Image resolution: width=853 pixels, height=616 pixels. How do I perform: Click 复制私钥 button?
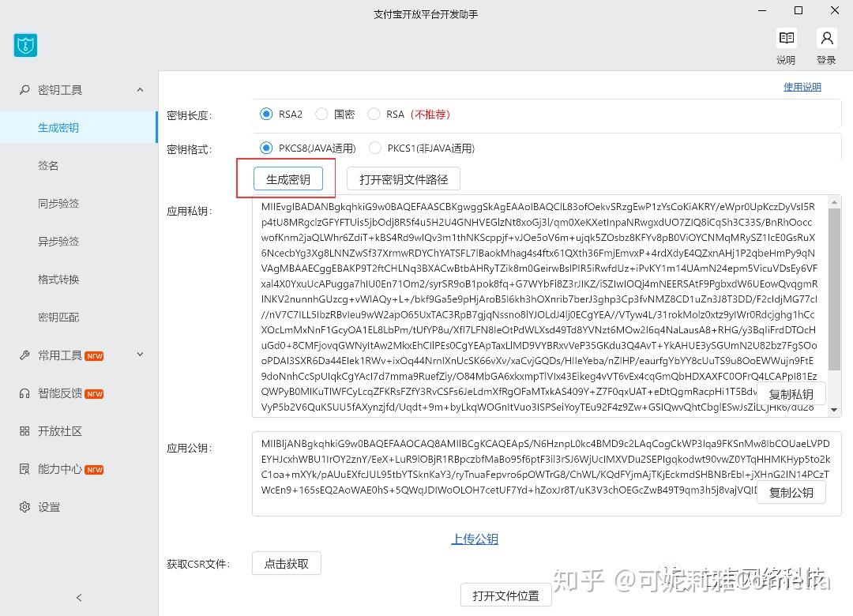[791, 394]
